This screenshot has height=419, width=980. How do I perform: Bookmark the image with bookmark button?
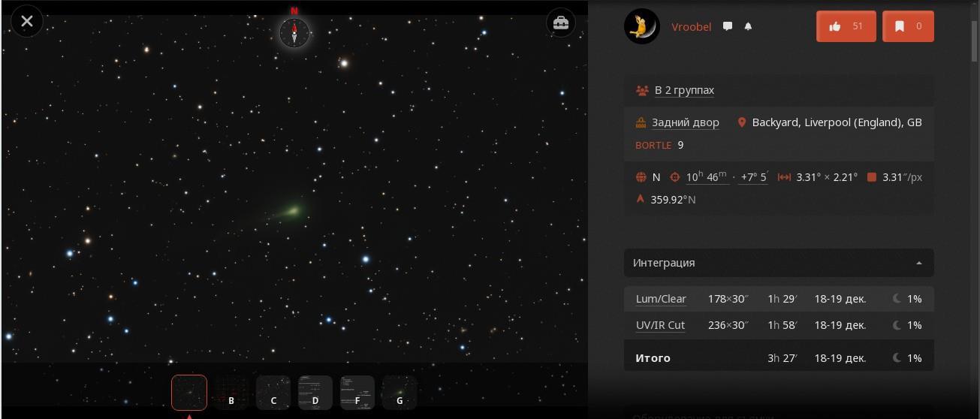pyautogui.click(x=908, y=26)
